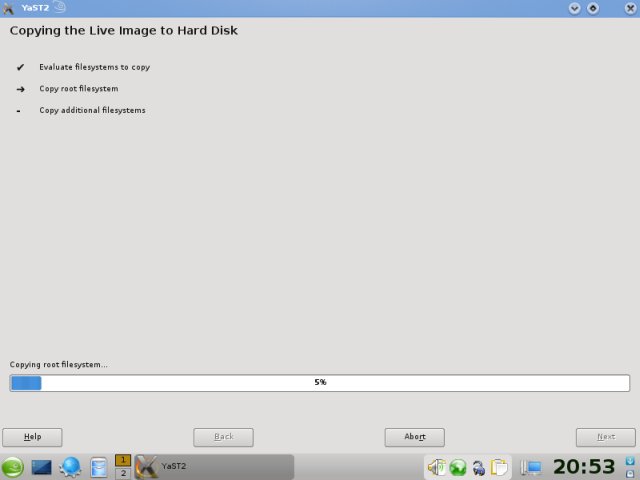Switch to virtual desktop 1
Viewport: 640px width, 480px height.
(123, 460)
